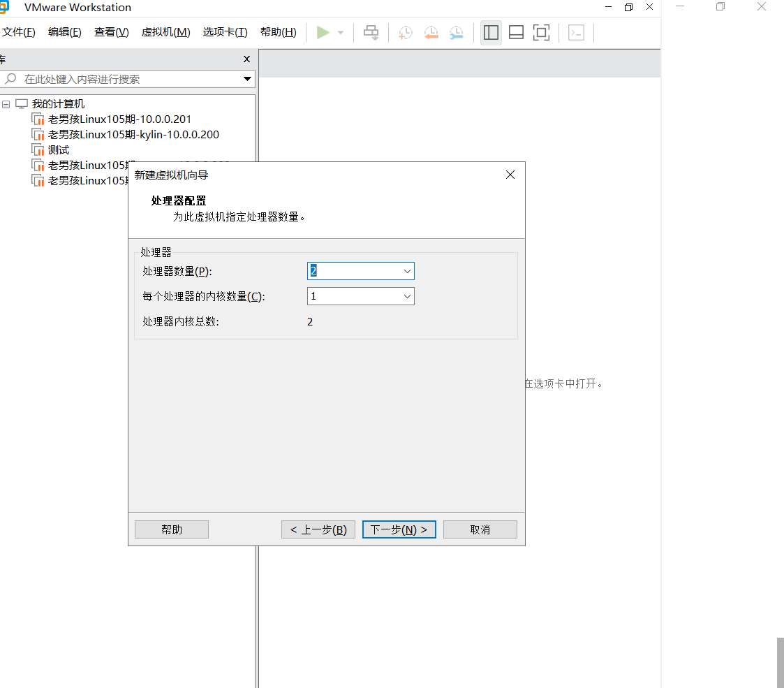Click the send Ctrl+Alt+Del toolbar icon
This screenshot has width=784, height=688.
coord(371,33)
